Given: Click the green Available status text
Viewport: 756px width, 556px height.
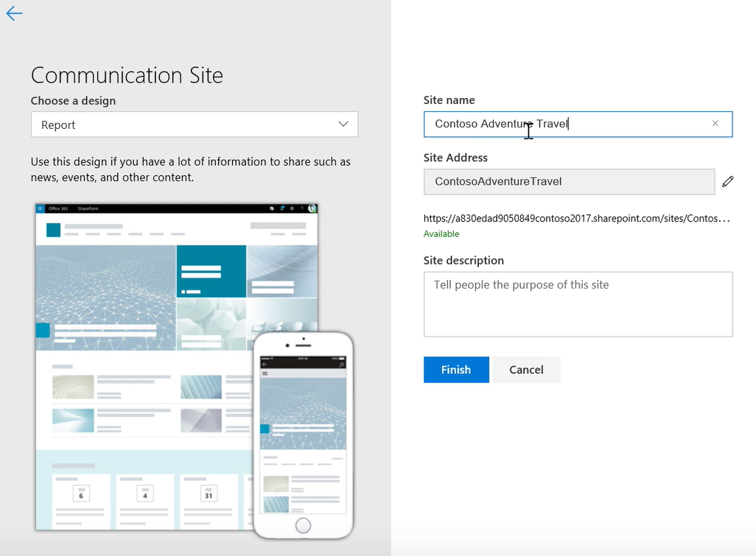Looking at the screenshot, I should click(x=441, y=233).
